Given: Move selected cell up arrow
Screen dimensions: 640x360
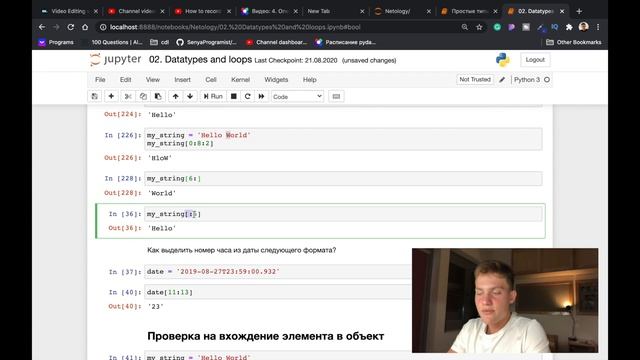Looking at the screenshot, I should 176,96.
